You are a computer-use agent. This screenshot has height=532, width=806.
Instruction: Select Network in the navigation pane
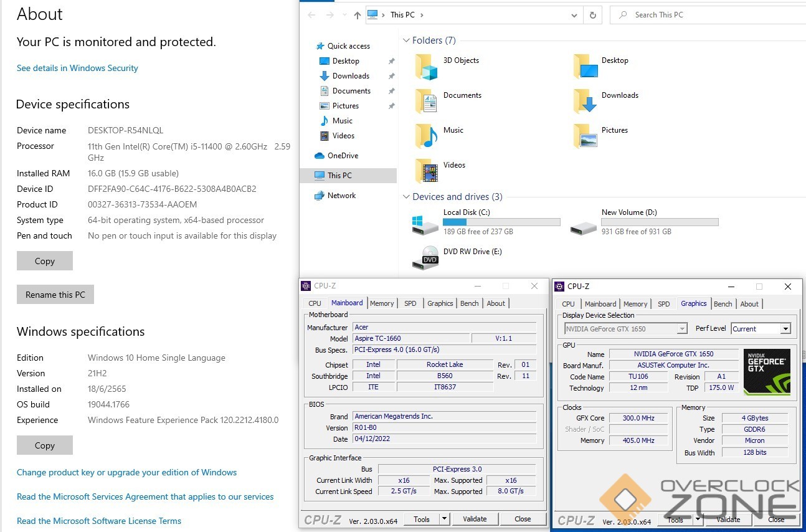click(341, 196)
